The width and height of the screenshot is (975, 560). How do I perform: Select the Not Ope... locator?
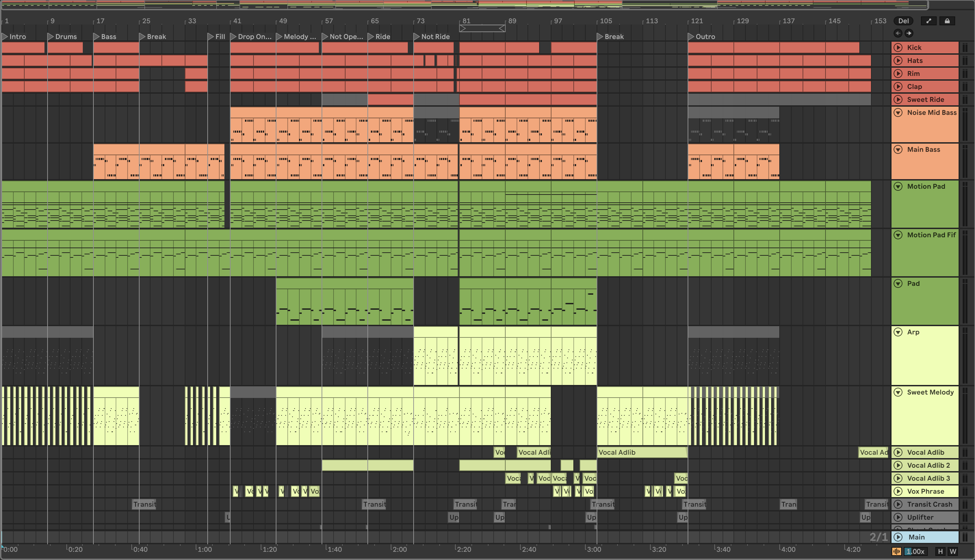(343, 37)
